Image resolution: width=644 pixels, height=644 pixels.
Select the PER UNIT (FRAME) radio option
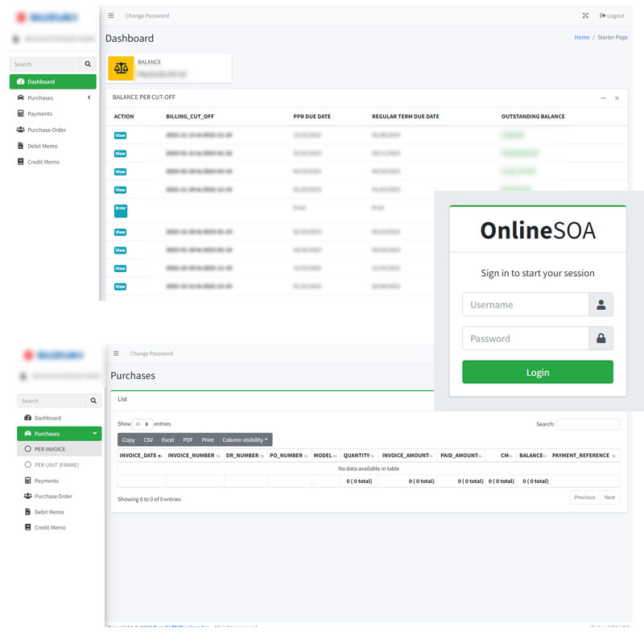pyautogui.click(x=28, y=464)
